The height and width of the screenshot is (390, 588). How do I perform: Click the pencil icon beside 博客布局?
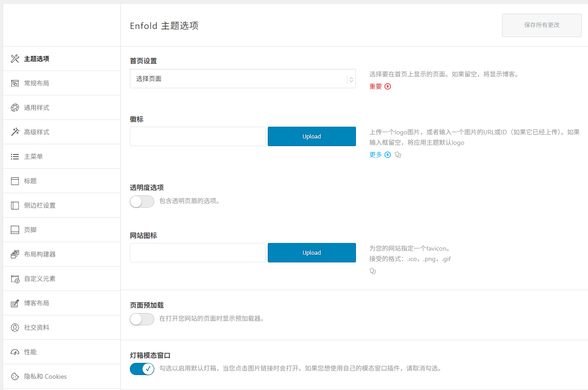[15, 303]
